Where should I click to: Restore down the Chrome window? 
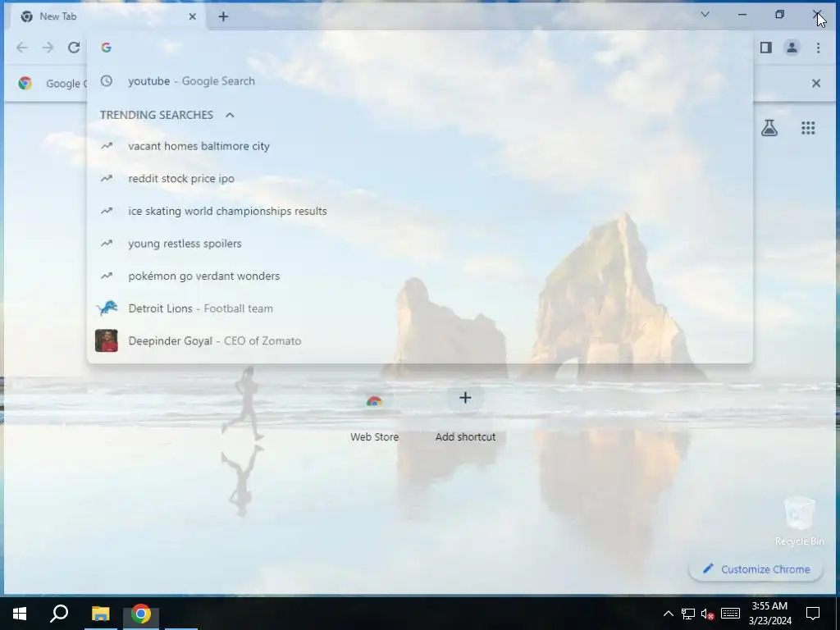click(779, 15)
